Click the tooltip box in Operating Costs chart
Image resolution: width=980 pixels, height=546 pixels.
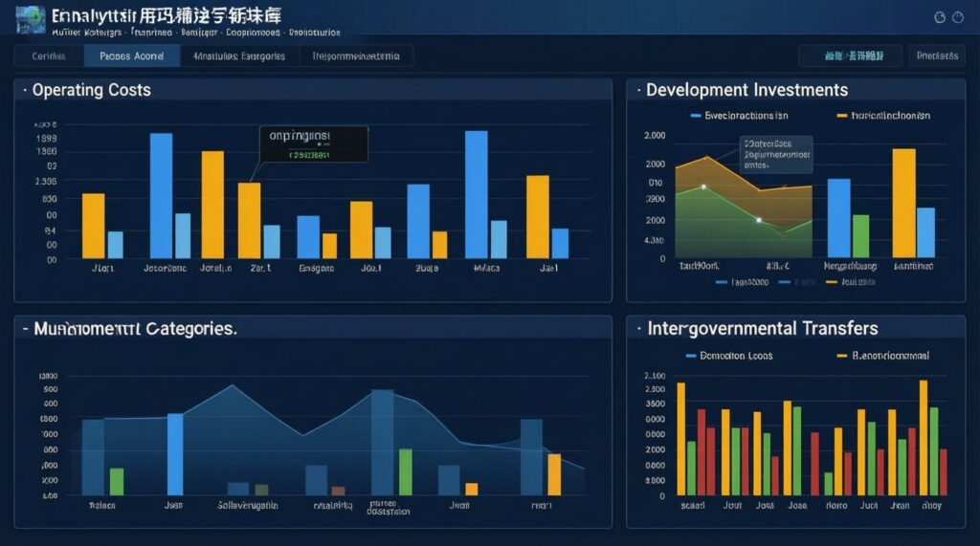pyautogui.click(x=313, y=144)
